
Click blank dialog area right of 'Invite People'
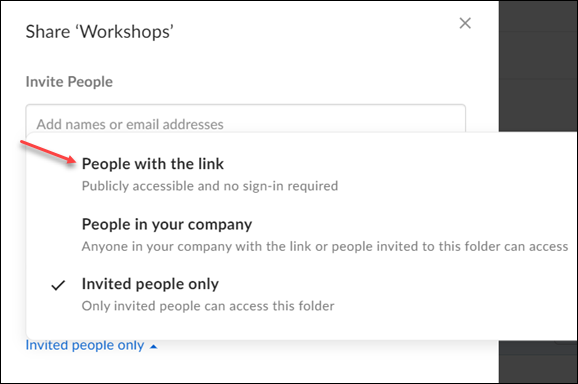pos(288,82)
